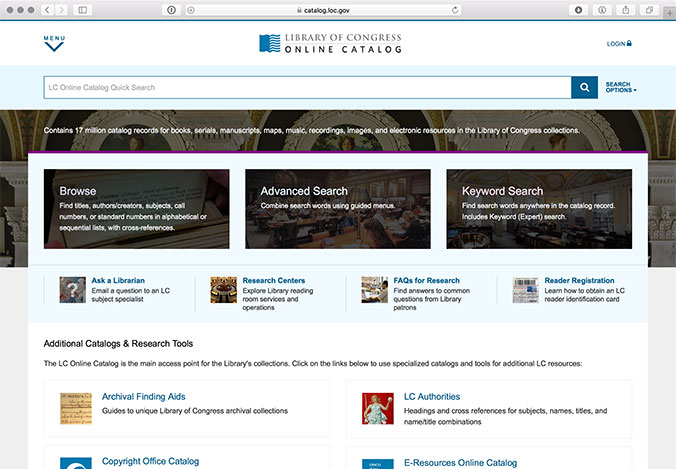This screenshot has height=469, width=676.
Task: Click the Library of Congress logo
Action: tap(330, 44)
